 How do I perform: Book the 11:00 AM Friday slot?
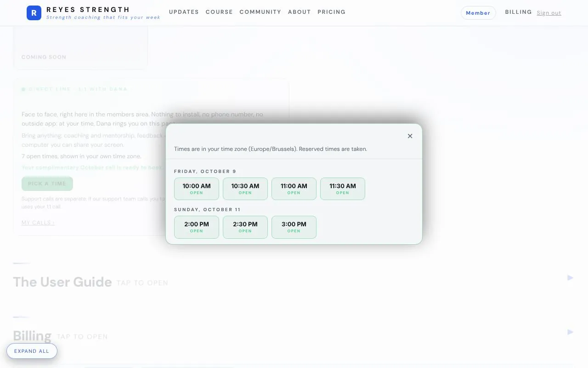point(294,189)
